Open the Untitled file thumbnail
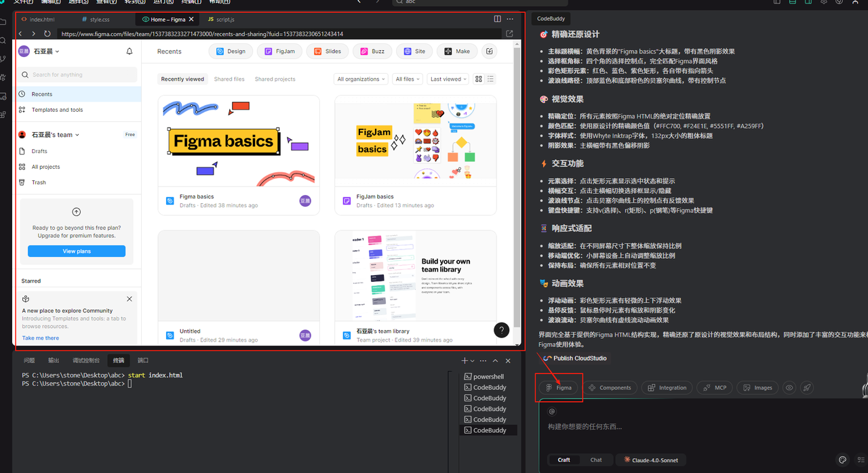The height and width of the screenshot is (473, 868). 239,276
